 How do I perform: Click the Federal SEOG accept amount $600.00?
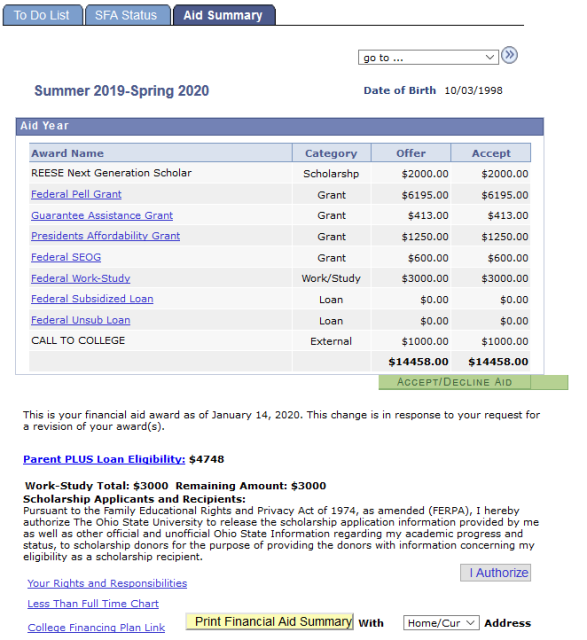(x=508, y=258)
